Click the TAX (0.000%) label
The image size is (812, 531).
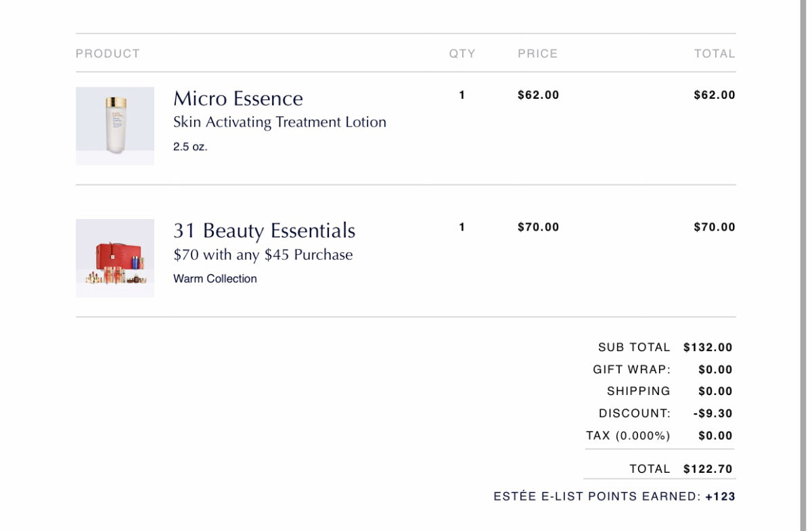[628, 436]
